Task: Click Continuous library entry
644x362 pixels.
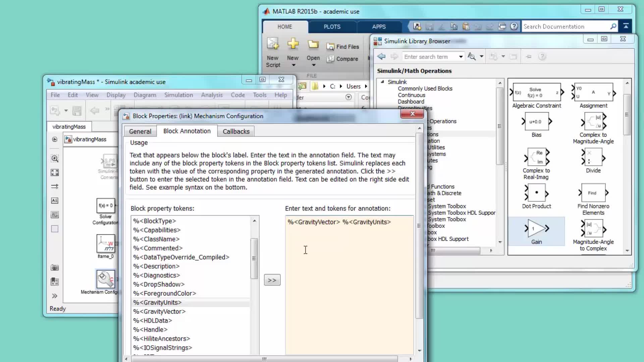Action: click(x=412, y=95)
